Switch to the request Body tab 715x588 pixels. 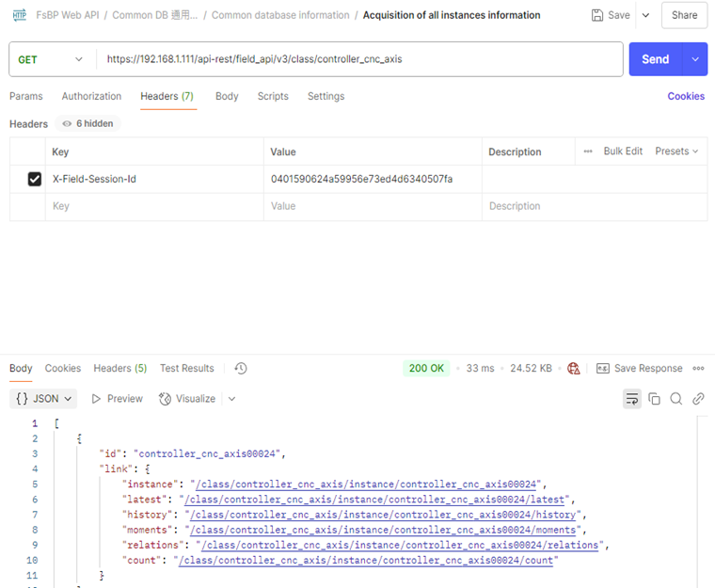227,96
